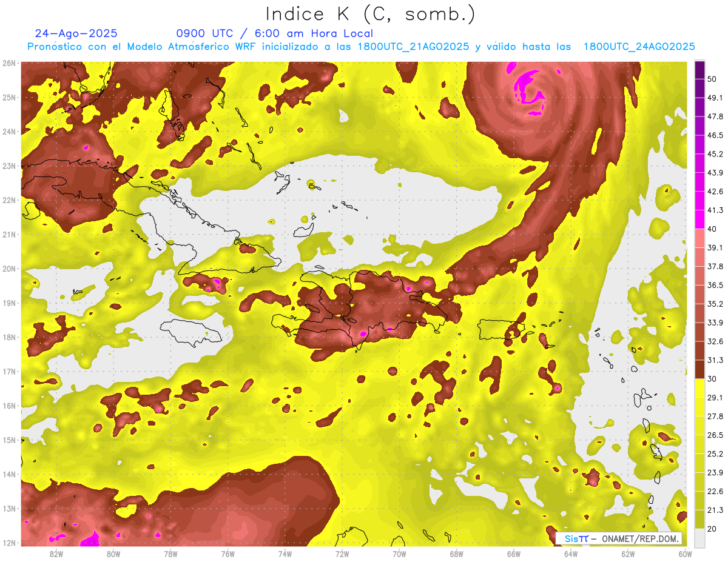Screen dimensions: 728x562
Task: Click the longitude label "82W"
Action: pyautogui.click(x=56, y=554)
